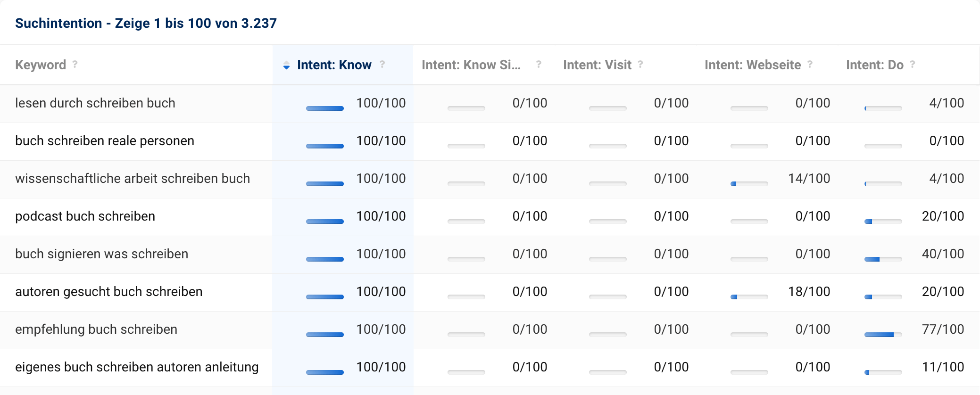Select keyword 'buch signieren was schreiben'
This screenshot has height=395, width=980.
click(101, 254)
